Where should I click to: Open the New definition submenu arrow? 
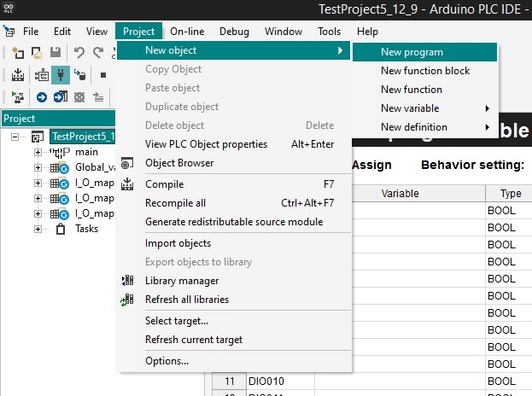488,127
